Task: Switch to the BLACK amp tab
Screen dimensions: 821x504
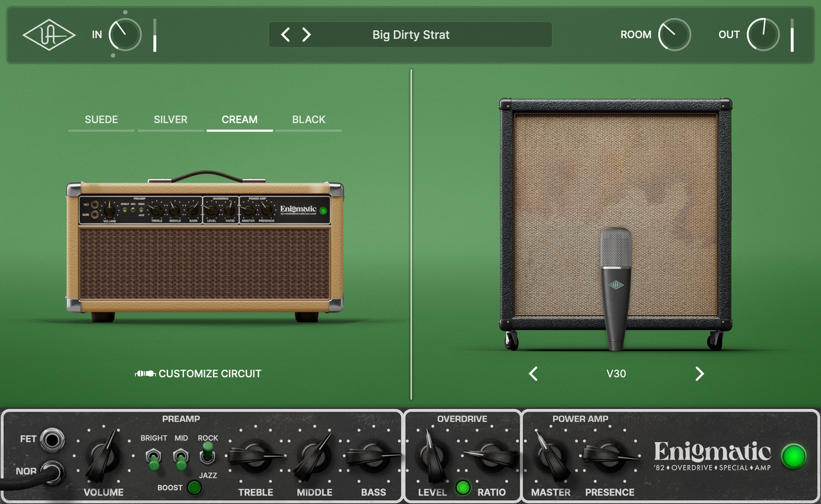Action: (x=309, y=120)
